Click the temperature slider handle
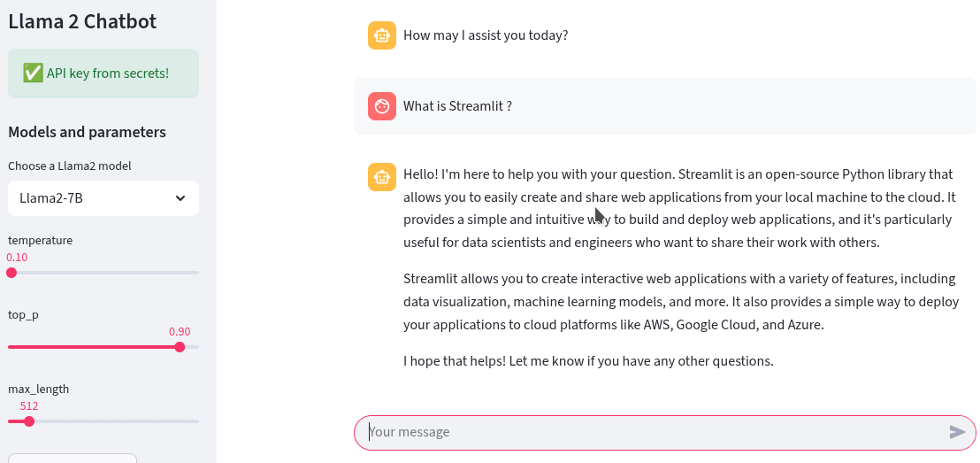The height and width of the screenshot is (463, 980). pyautogui.click(x=11, y=273)
